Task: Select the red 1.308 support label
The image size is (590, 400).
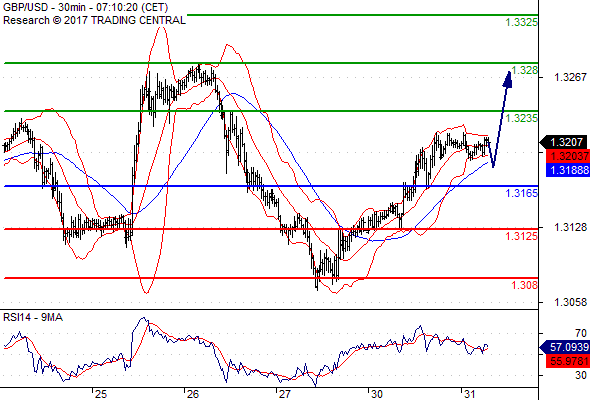Action: [525, 285]
